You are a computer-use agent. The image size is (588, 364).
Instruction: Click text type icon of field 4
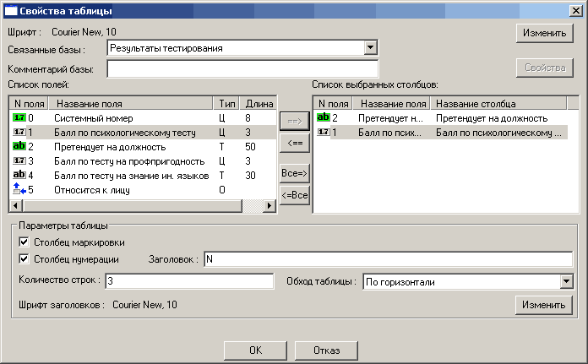pyautogui.click(x=19, y=175)
